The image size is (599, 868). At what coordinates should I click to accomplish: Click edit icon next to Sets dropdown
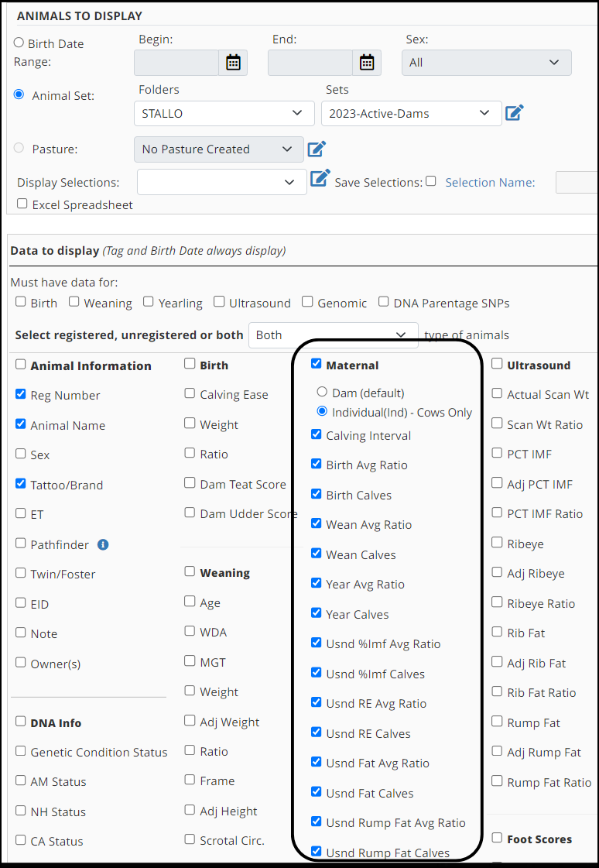click(515, 113)
